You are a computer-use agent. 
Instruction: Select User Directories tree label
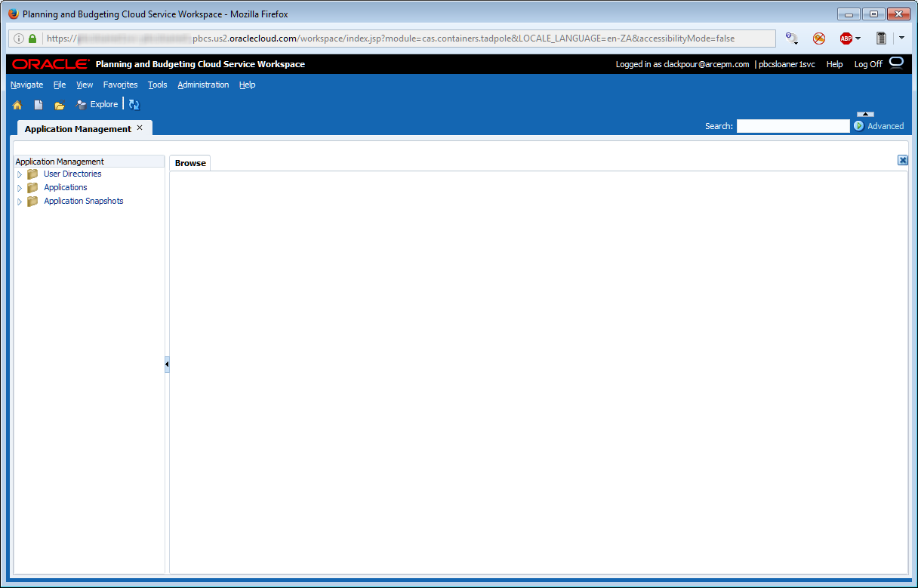click(x=72, y=174)
